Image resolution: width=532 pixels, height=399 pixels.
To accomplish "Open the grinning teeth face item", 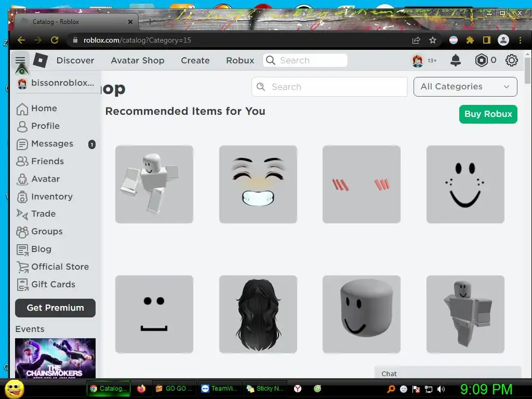I will coord(258,184).
